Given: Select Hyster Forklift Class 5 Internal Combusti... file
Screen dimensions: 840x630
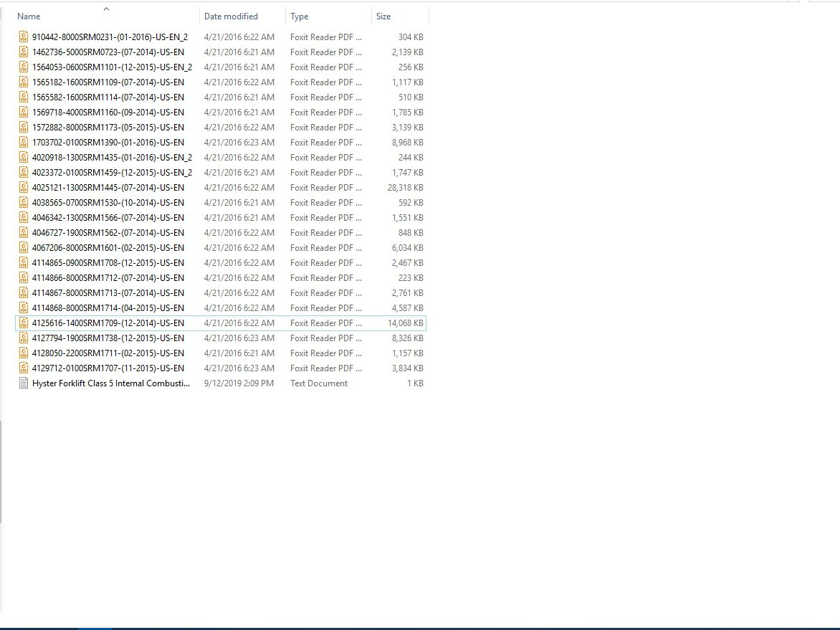Looking at the screenshot, I should (x=111, y=383).
